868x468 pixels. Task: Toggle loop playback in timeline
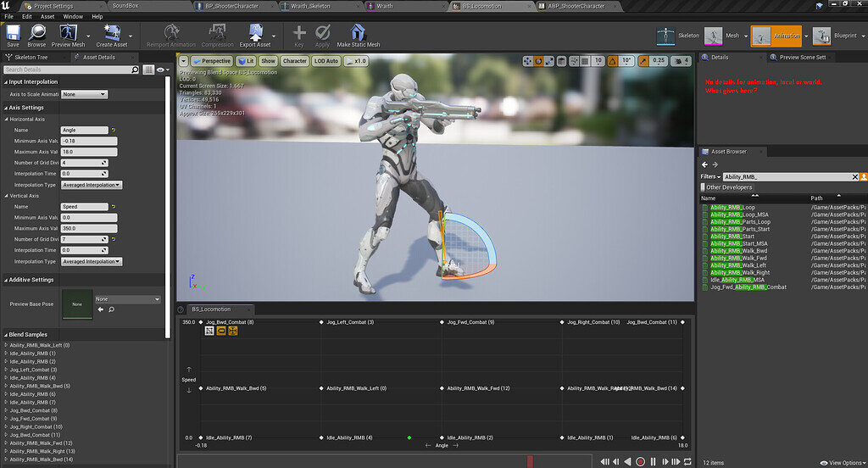687,461
